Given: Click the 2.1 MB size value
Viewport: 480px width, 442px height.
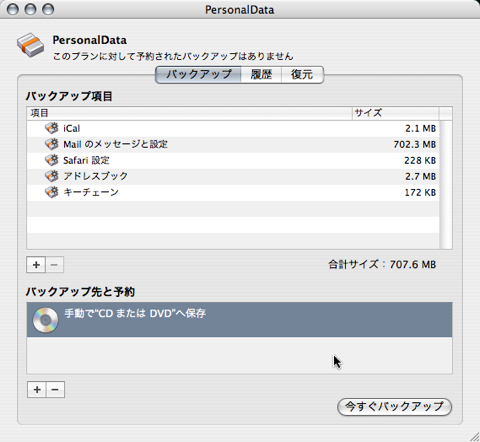Looking at the screenshot, I should [421, 128].
